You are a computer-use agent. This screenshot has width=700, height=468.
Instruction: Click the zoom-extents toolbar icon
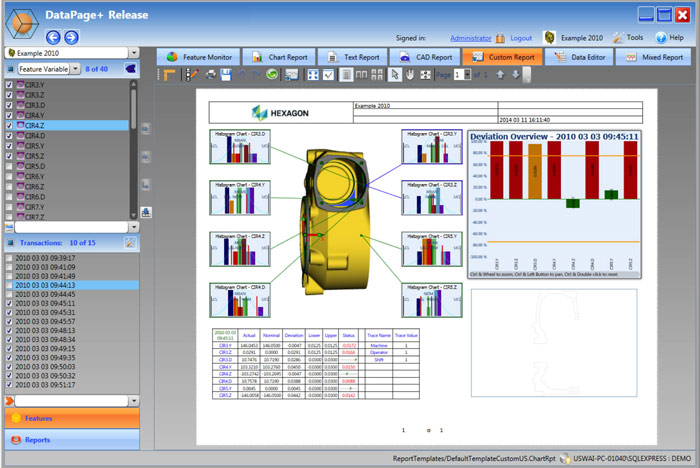[x=425, y=75]
